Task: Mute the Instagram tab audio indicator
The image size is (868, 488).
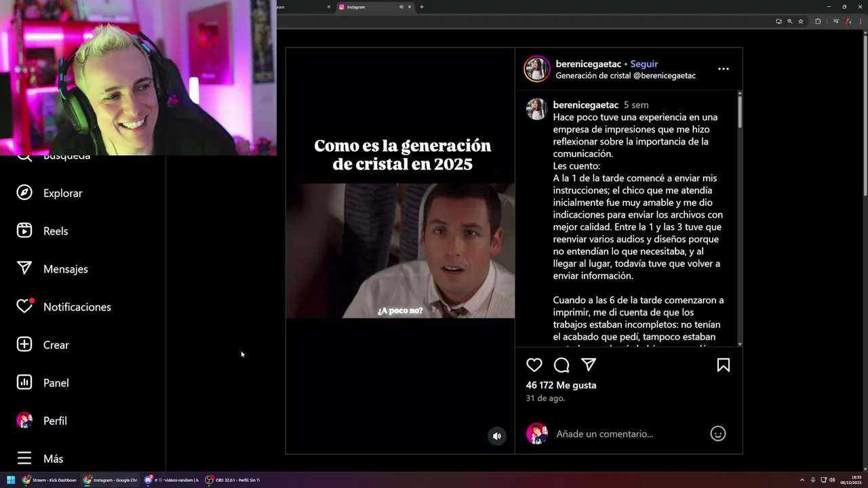Action: (401, 7)
